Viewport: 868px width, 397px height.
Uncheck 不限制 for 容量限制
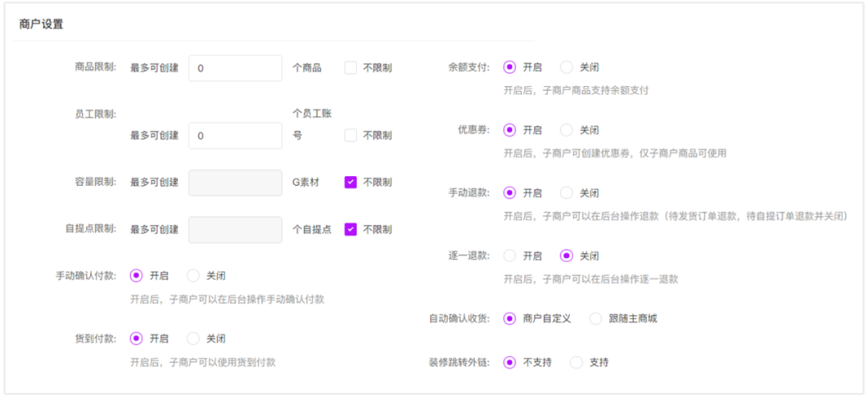[x=350, y=182]
